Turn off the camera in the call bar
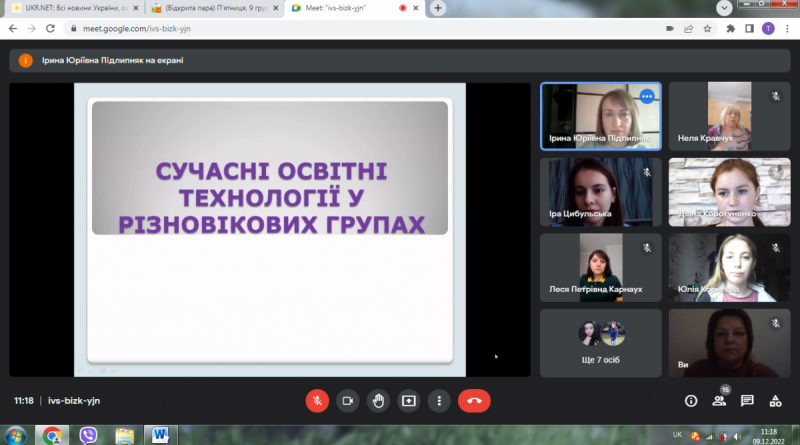Image resolution: width=800 pixels, height=445 pixels. pos(347,401)
